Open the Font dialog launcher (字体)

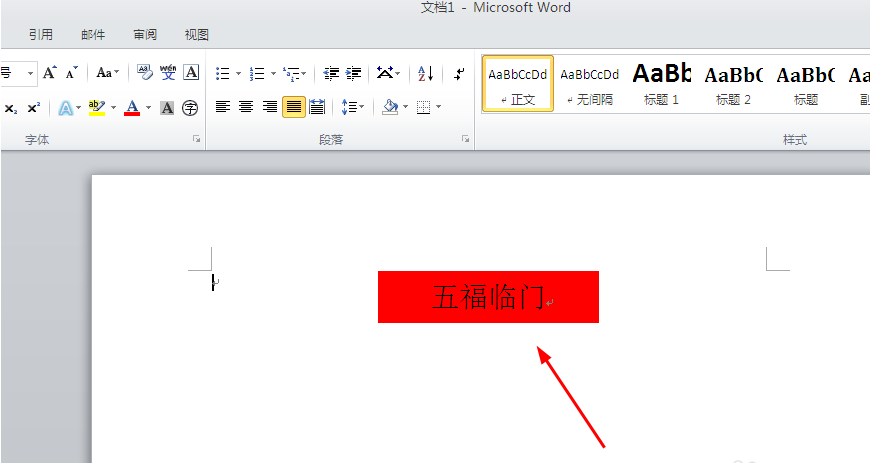pos(196,139)
